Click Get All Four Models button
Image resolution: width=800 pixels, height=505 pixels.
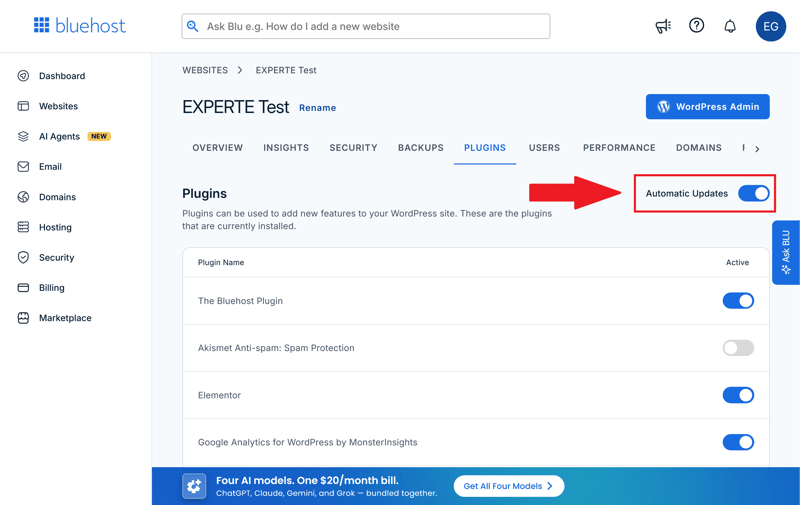point(509,486)
